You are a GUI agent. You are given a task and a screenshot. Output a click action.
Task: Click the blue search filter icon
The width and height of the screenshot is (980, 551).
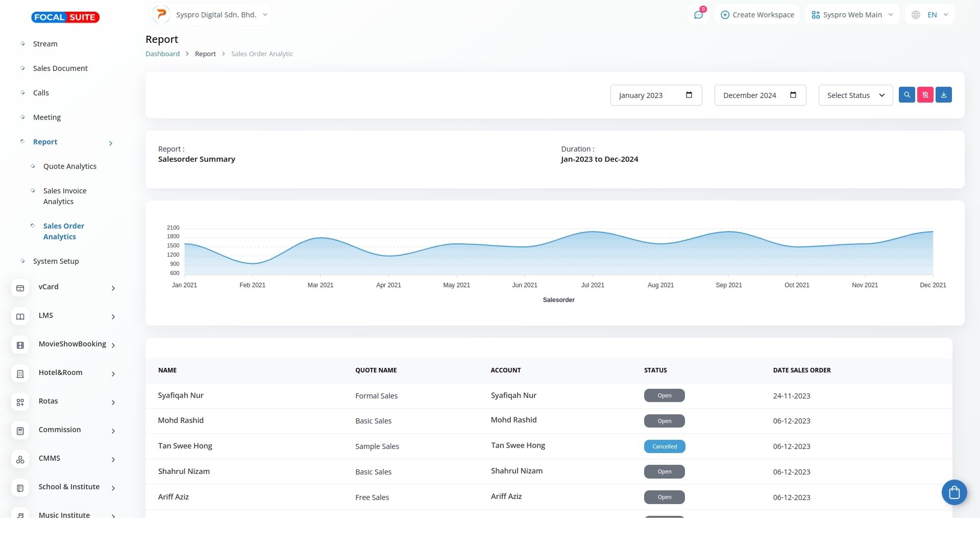tap(906, 95)
